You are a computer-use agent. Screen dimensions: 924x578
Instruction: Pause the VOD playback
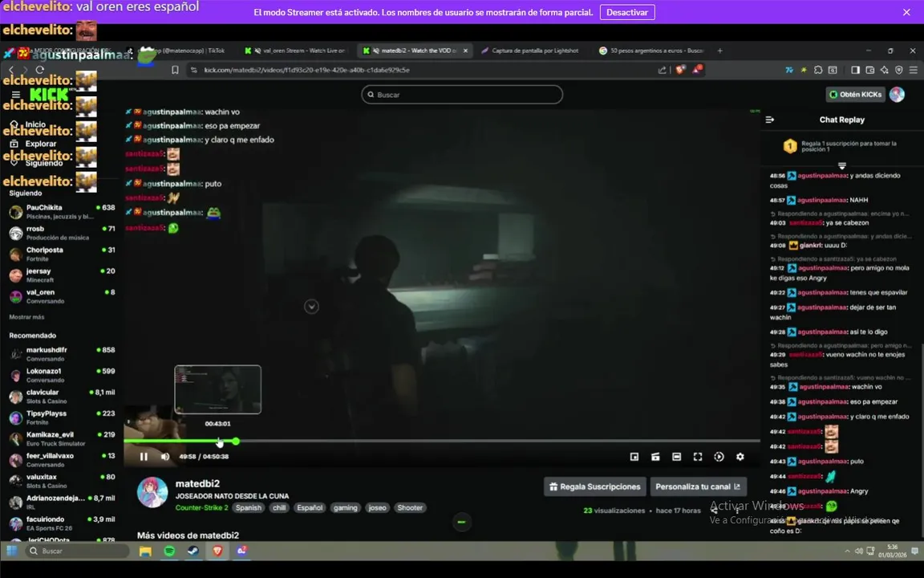144,457
